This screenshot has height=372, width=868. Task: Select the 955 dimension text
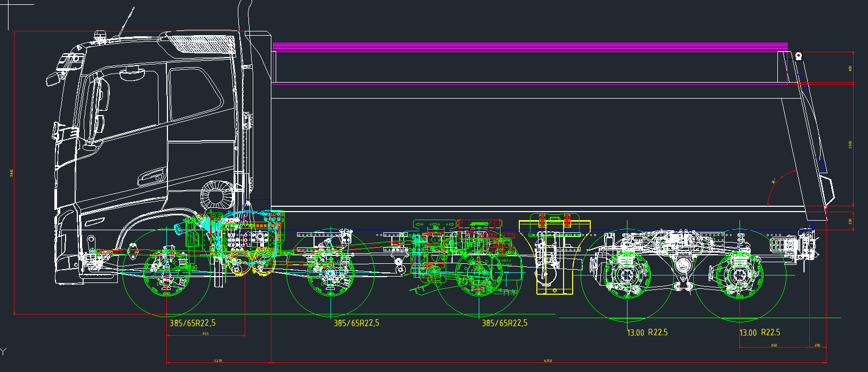click(x=205, y=334)
